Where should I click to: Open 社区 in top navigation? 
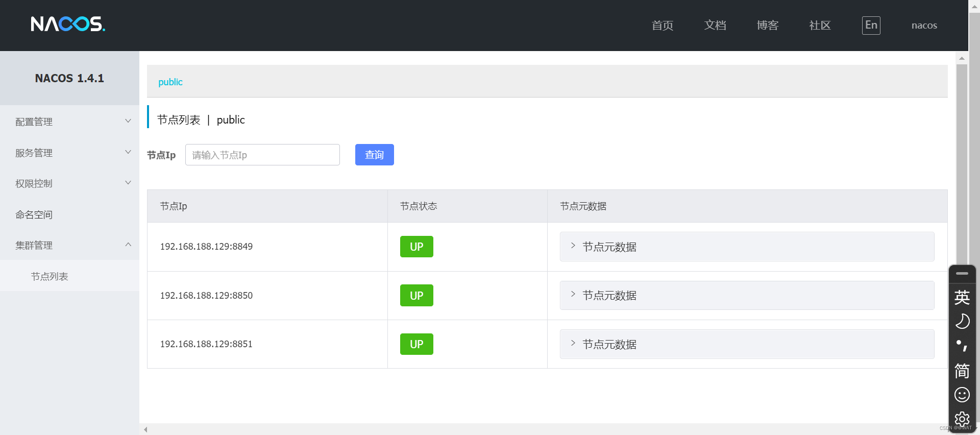pos(820,25)
